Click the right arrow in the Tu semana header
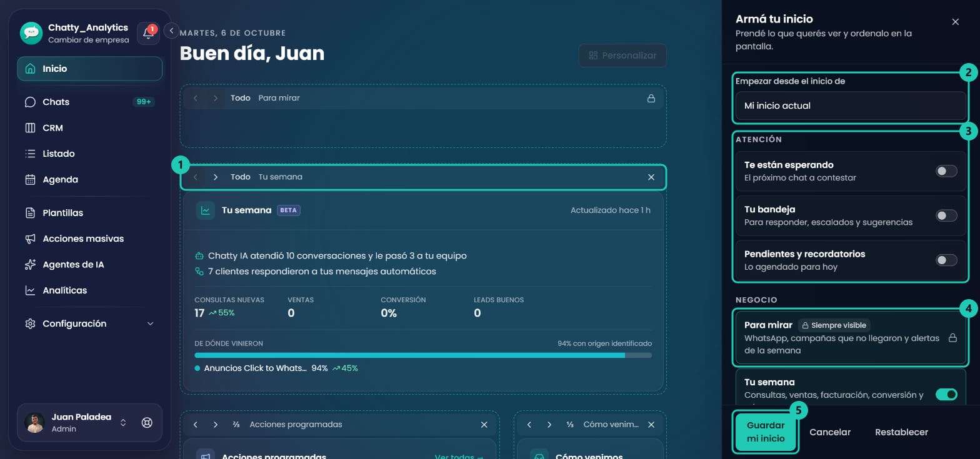Screen dimensions: 980x459 (x=216, y=177)
